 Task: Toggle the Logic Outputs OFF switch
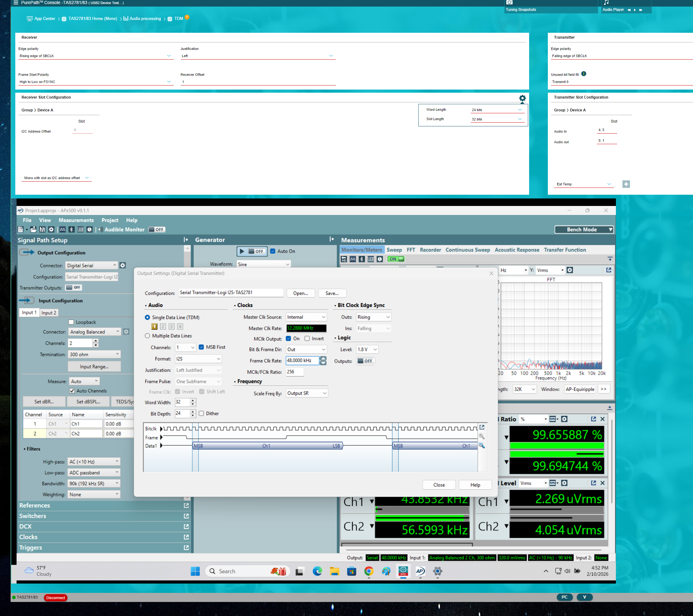(365, 361)
